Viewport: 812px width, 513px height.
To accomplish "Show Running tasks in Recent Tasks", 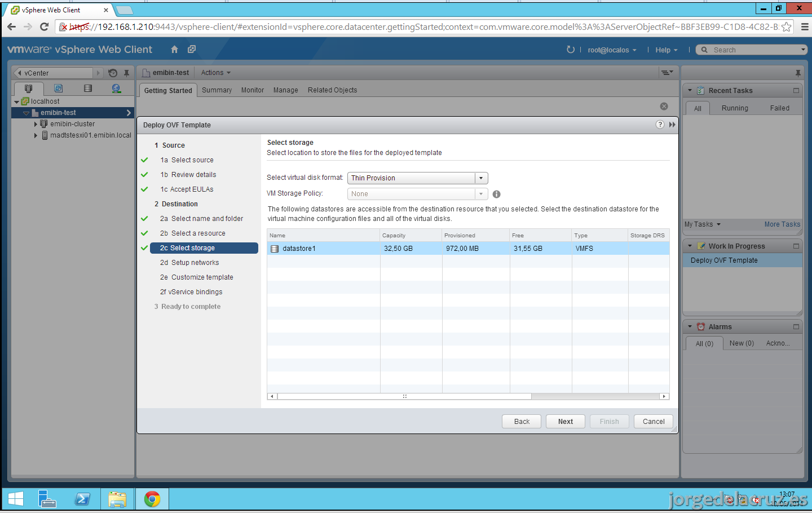I will tap(735, 108).
